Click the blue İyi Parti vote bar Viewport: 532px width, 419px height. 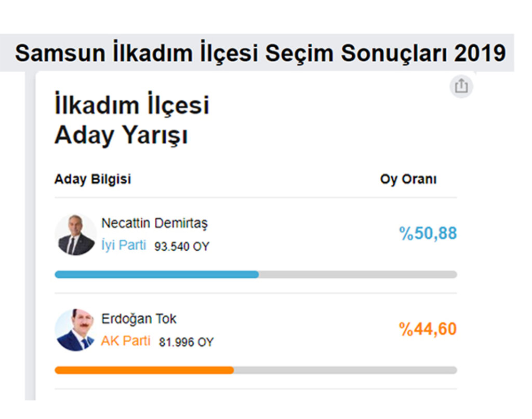point(157,274)
